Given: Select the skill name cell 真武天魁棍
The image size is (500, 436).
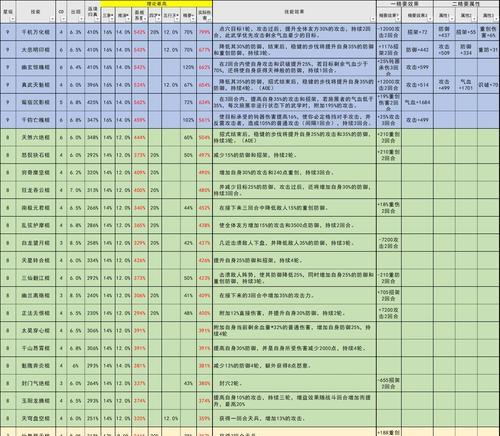Looking at the screenshot, I should point(35,85).
